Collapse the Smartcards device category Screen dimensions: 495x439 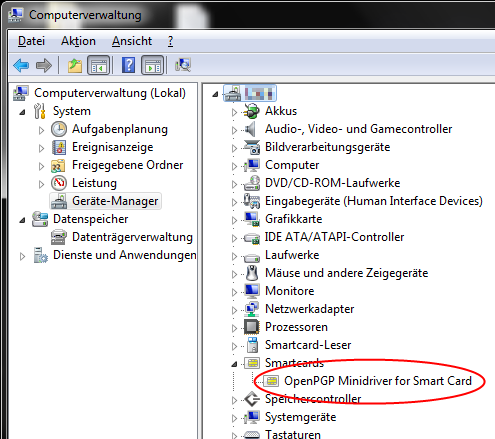coord(234,364)
